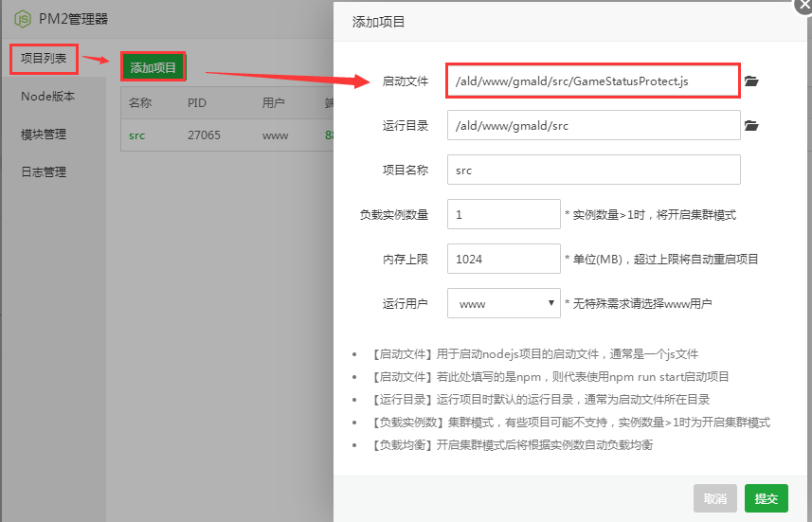This screenshot has height=522, width=812.
Task: Click the 名称 column header
Action: point(140,103)
